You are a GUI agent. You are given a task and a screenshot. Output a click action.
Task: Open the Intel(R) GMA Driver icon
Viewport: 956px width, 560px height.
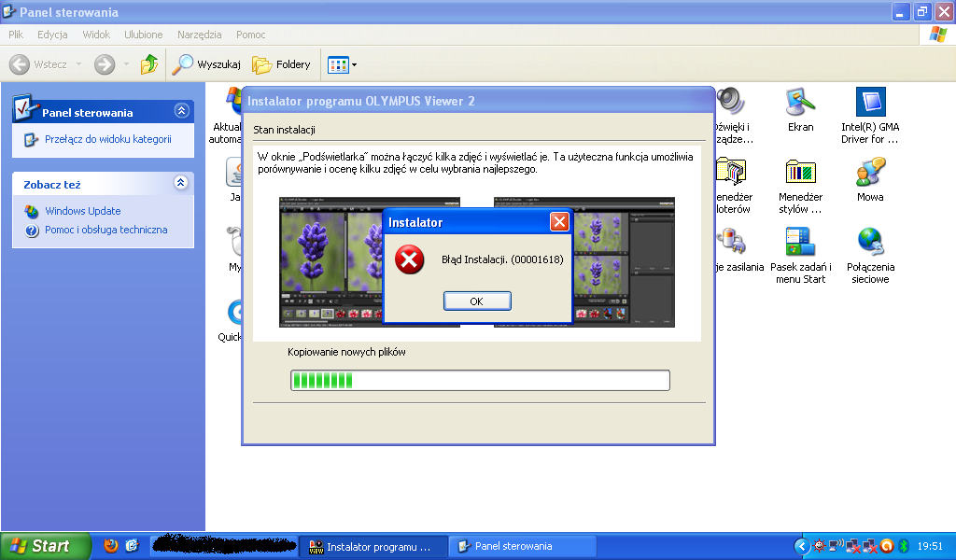point(869,103)
